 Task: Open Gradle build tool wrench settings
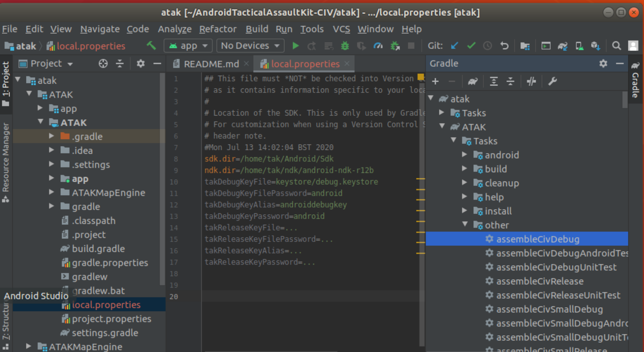click(552, 81)
